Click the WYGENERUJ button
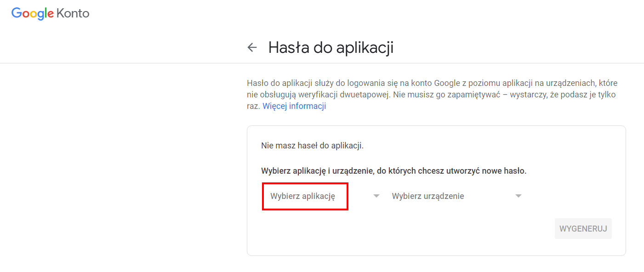Viewport: 644px width, 272px height. pyautogui.click(x=583, y=228)
